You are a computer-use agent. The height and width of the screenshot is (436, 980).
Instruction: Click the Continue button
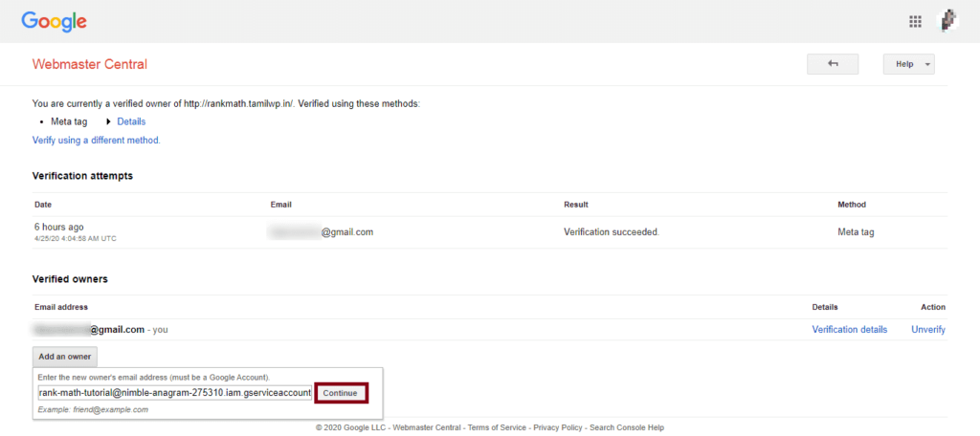coord(341,393)
